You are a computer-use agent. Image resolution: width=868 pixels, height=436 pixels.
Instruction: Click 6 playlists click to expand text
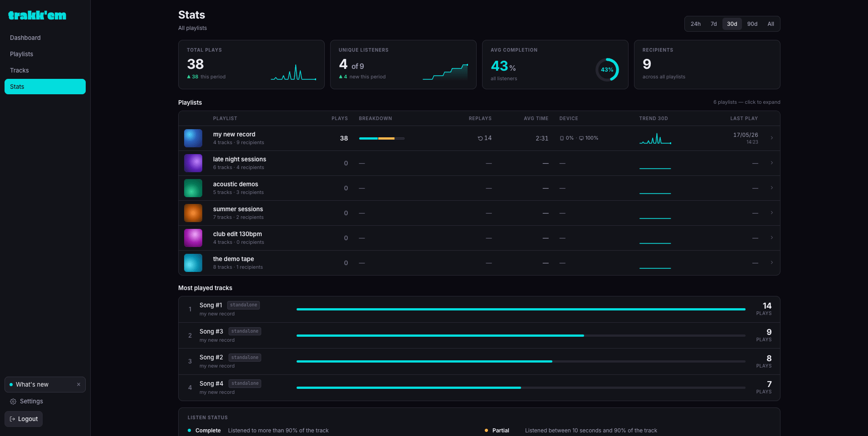pyautogui.click(x=747, y=102)
